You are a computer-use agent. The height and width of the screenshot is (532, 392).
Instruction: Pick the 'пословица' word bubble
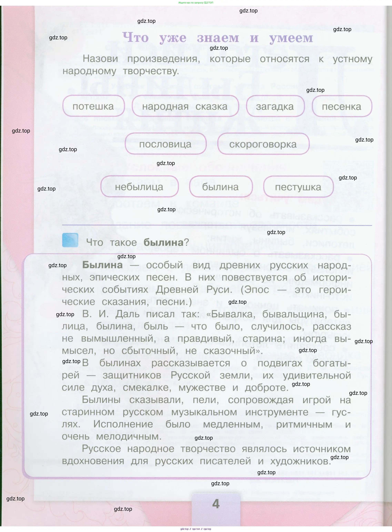point(165,144)
